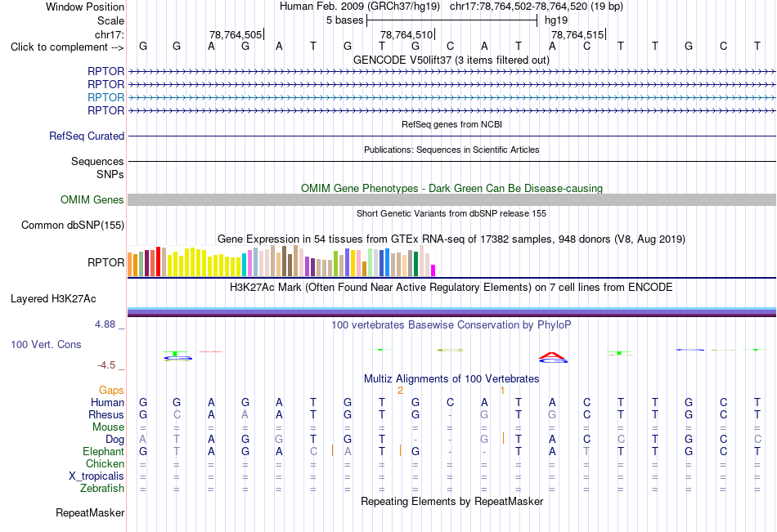
Task: Open the RefSeq Curated track label
Action: click(86, 136)
